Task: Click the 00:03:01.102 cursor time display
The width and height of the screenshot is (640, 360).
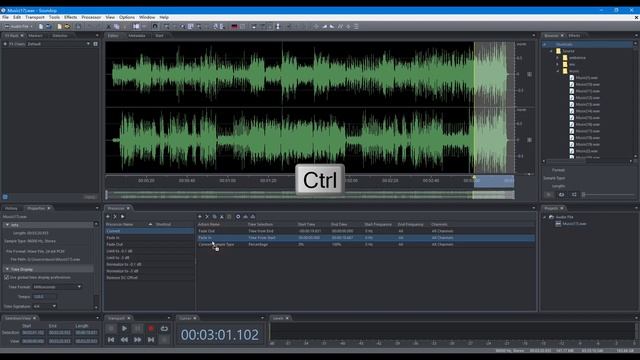Action: [220, 335]
